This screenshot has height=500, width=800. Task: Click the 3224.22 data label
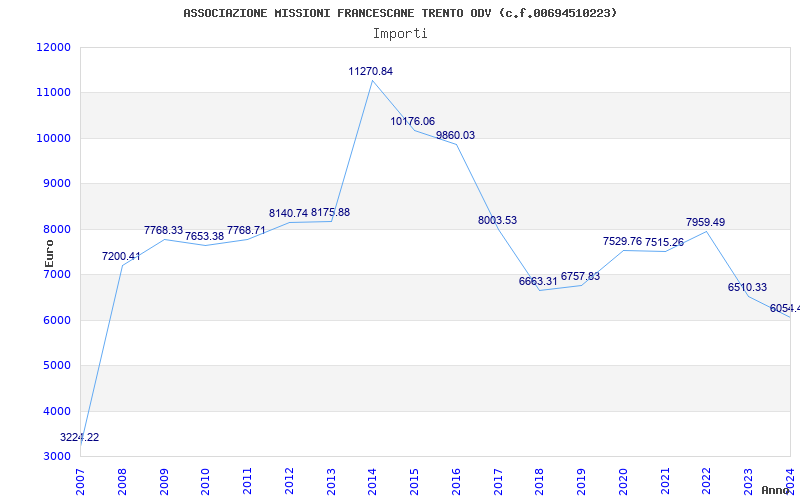click(x=80, y=437)
